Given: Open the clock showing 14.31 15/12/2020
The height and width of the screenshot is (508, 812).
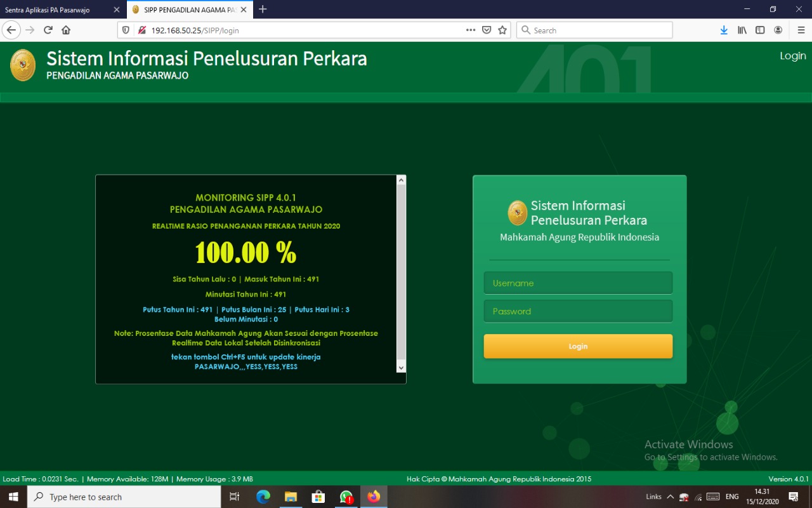Looking at the screenshot, I should coord(763,497).
